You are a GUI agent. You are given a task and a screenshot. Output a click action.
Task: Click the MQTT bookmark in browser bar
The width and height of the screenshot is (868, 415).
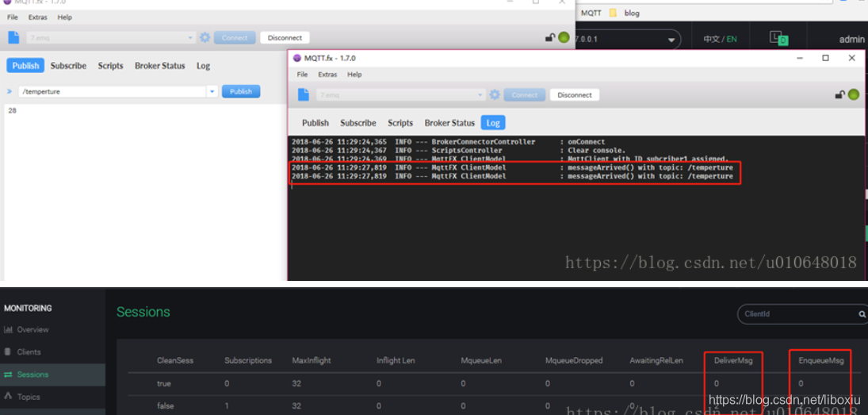coord(591,13)
